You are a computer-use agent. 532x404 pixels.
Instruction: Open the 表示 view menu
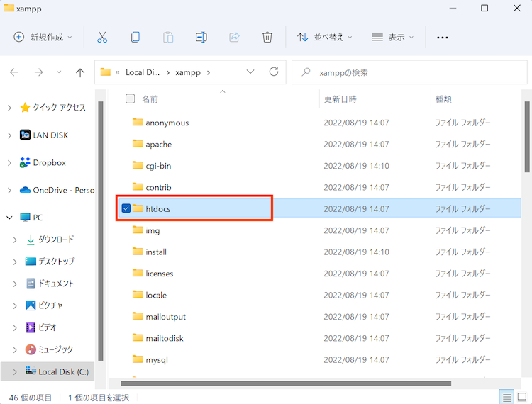(392, 37)
